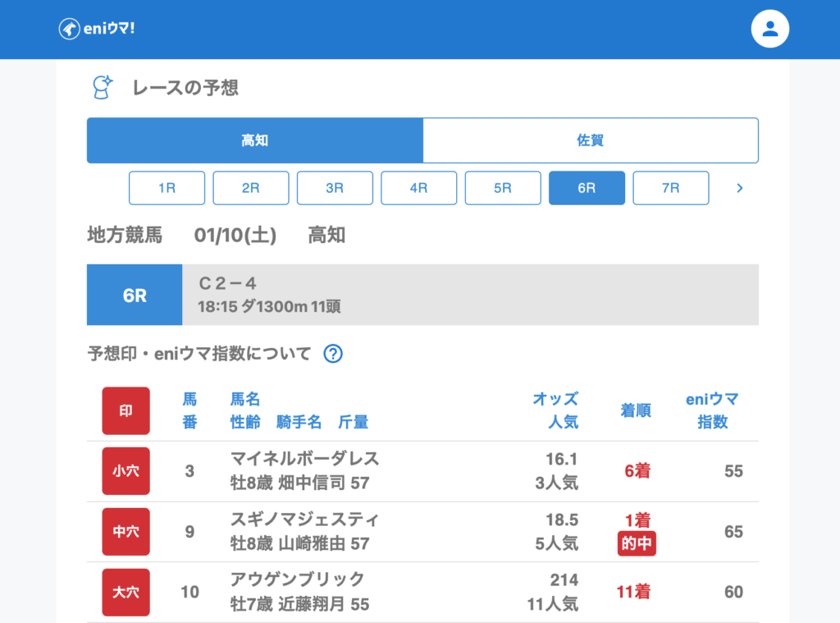Click the 中穴 mark badge
Image resolution: width=840 pixels, height=623 pixels.
pyautogui.click(x=126, y=532)
